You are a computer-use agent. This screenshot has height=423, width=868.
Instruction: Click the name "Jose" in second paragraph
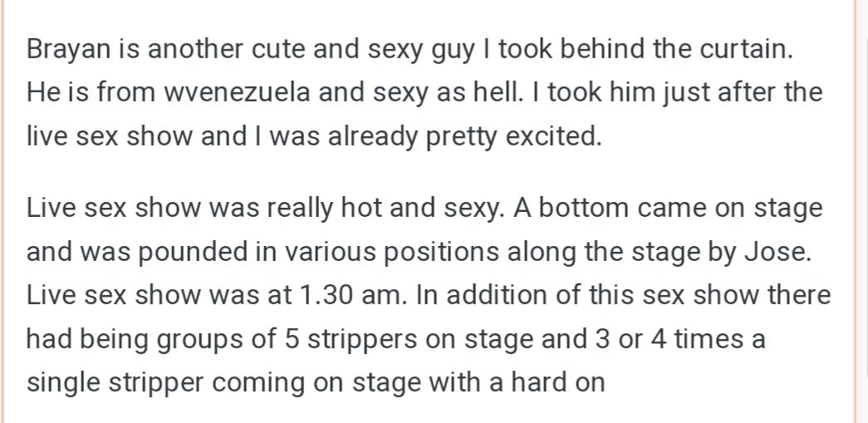777,253
